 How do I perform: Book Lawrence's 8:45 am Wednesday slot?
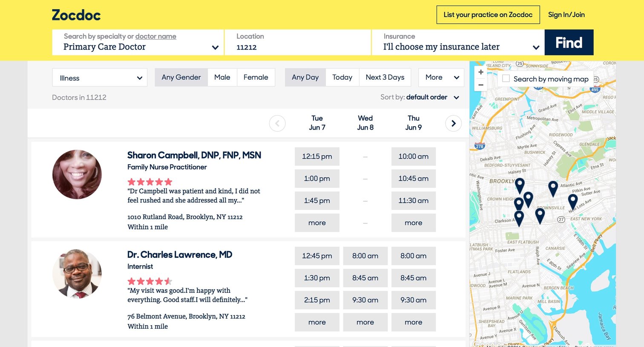365,278
